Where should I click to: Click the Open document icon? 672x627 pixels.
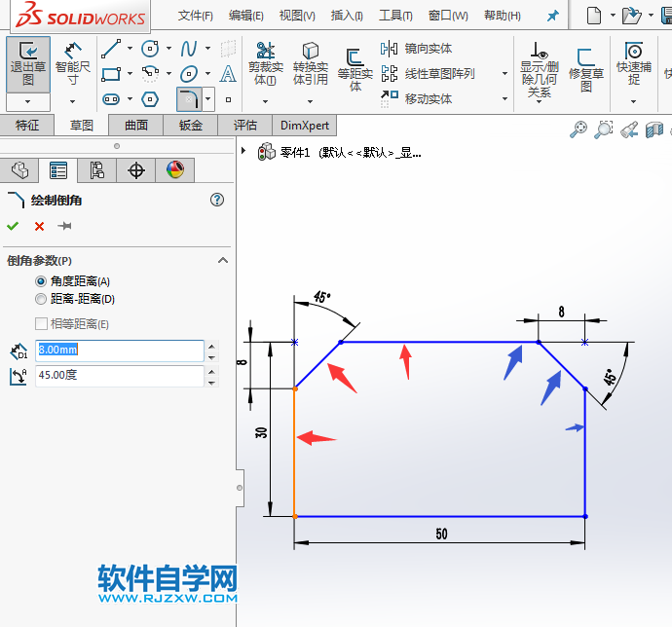[631, 16]
